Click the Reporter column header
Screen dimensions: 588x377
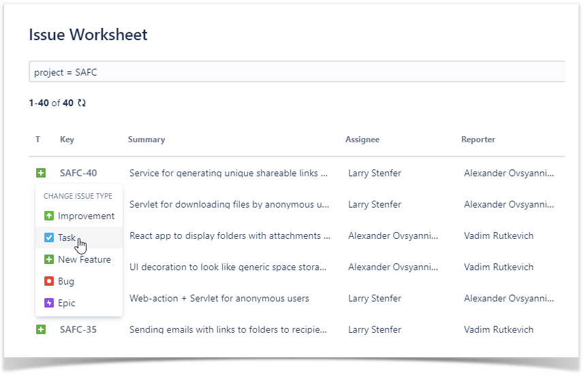478,140
